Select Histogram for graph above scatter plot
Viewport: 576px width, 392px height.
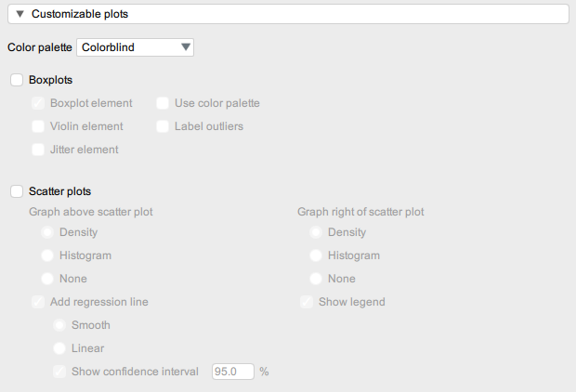click(47, 255)
